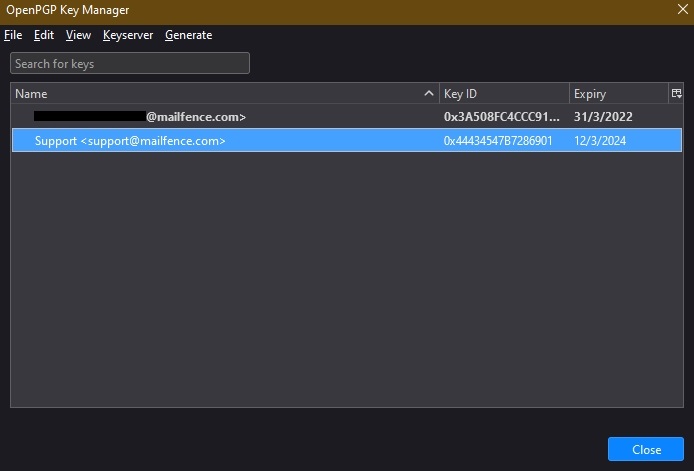Open the Generate menu

pyautogui.click(x=189, y=35)
